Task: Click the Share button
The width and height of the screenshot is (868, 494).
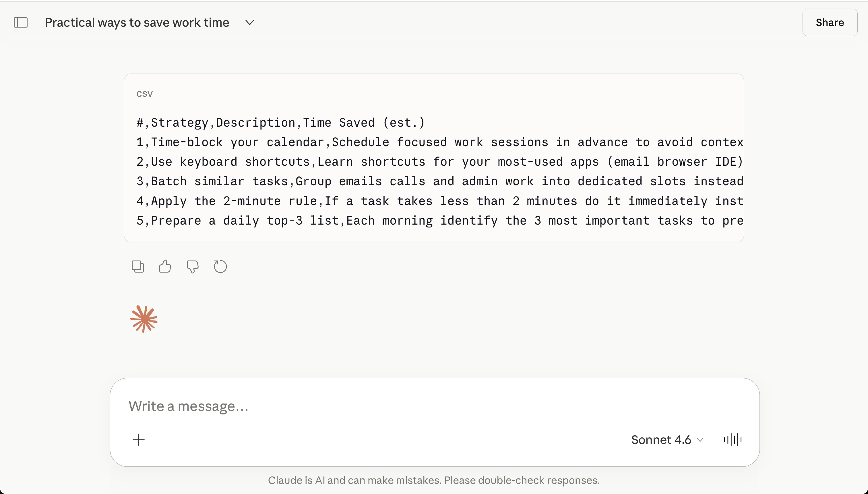Action: pyautogui.click(x=830, y=22)
